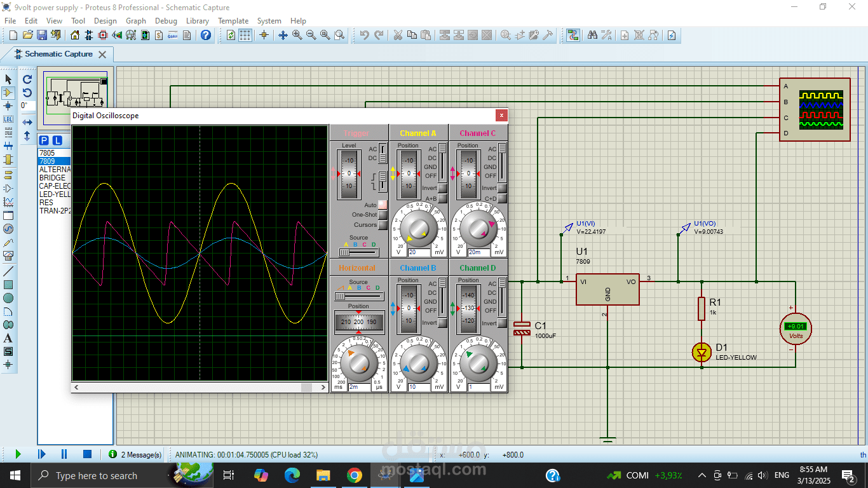The height and width of the screenshot is (488, 868).
Task: Adjust the Horizontal Source slider
Action: click(359, 295)
